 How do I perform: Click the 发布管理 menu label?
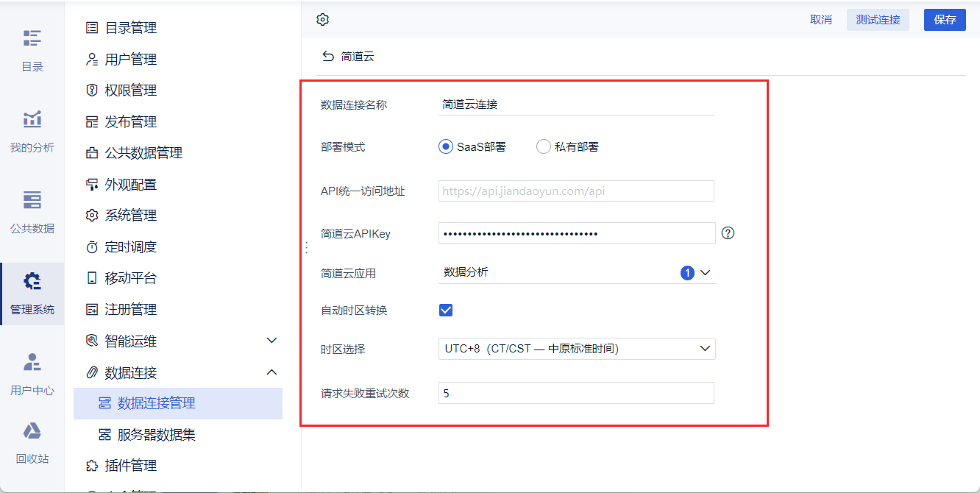pyautogui.click(x=131, y=122)
